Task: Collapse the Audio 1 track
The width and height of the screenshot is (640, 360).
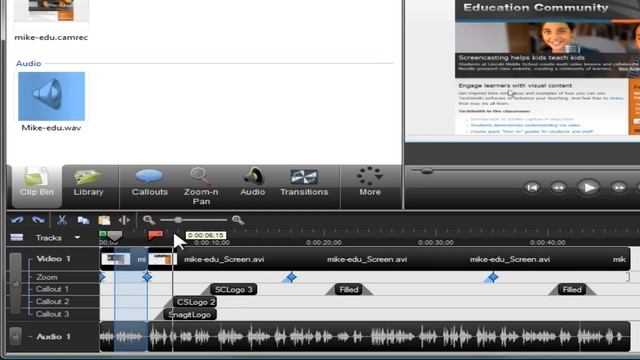Action: pos(30,337)
